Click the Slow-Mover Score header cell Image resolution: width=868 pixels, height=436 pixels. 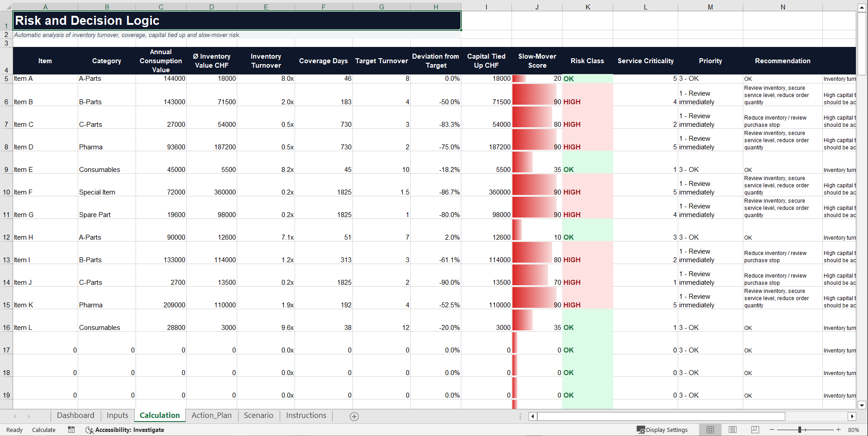[x=537, y=61]
